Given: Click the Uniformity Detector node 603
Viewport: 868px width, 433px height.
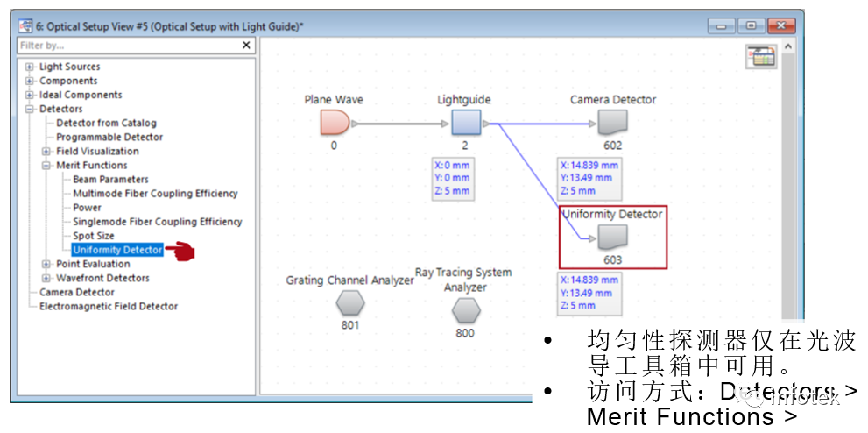Looking at the screenshot, I should (612, 238).
